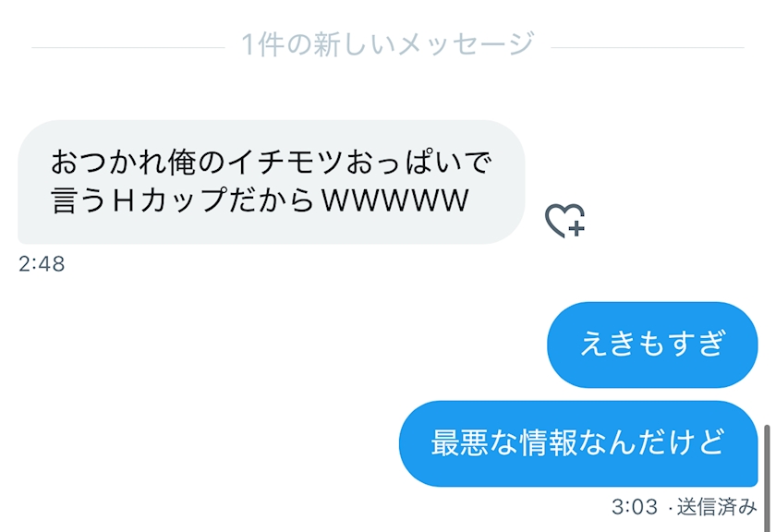Select the sent bubble えきもすぎ
The width and height of the screenshot is (776, 532).
[652, 345]
